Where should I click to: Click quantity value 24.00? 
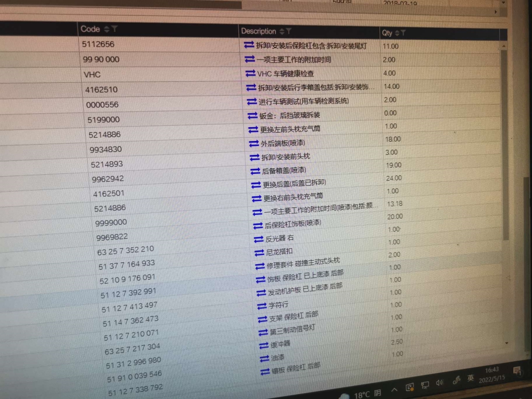click(x=394, y=178)
